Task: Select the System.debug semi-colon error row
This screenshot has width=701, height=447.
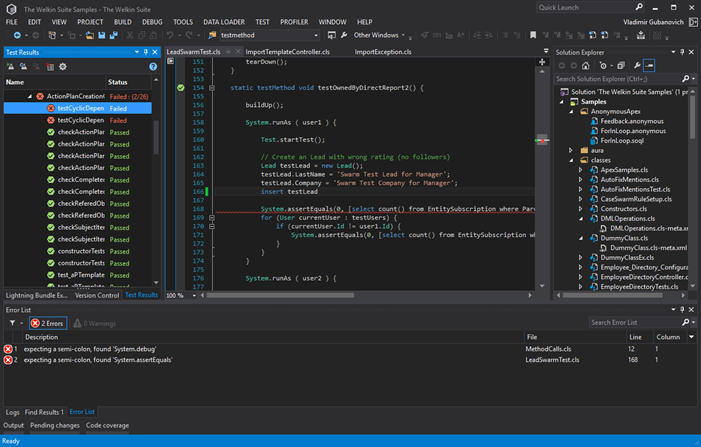Action: point(350,349)
